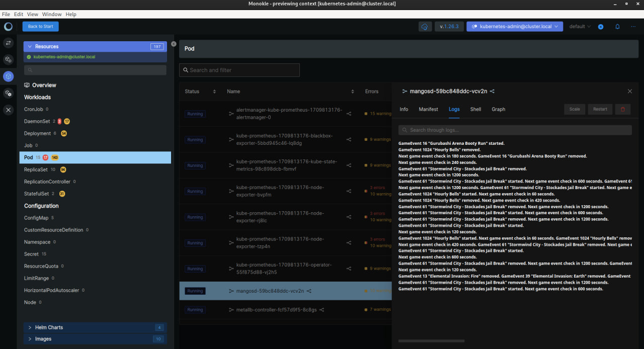644x349 pixels.
Task: Select ConfigMap under Configuration
Action: (x=36, y=218)
